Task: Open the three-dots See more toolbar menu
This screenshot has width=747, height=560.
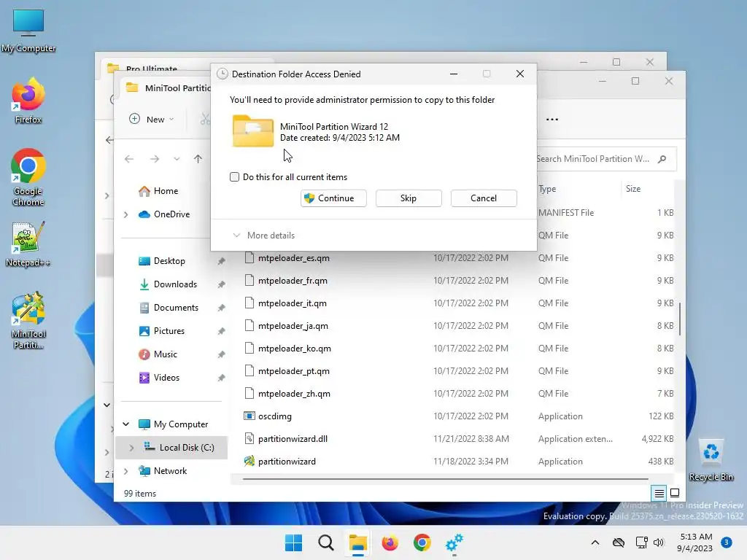Action: pos(552,119)
